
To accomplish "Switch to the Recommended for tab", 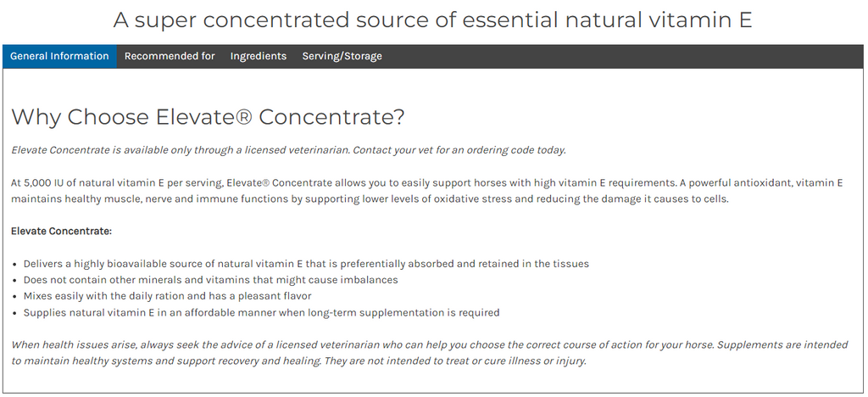I will pos(170,56).
